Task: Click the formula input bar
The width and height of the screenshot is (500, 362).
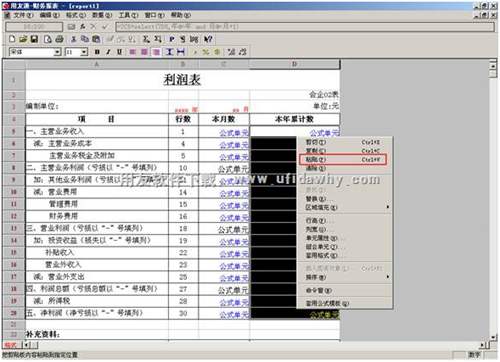Action: point(305,27)
